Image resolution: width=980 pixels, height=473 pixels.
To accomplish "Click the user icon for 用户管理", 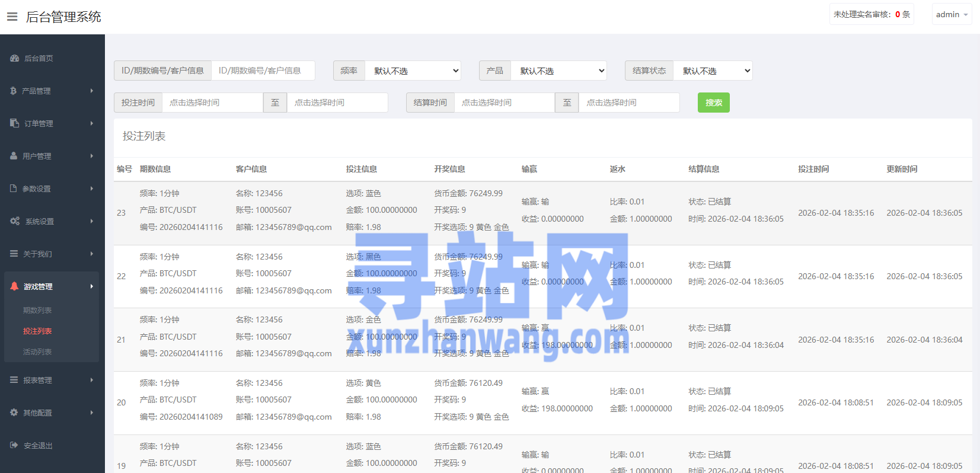I will (14, 156).
